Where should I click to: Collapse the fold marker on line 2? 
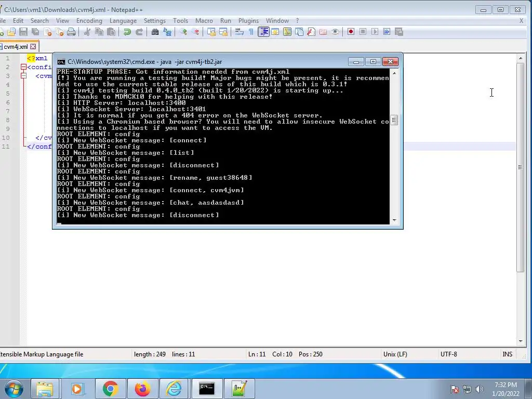23,67
